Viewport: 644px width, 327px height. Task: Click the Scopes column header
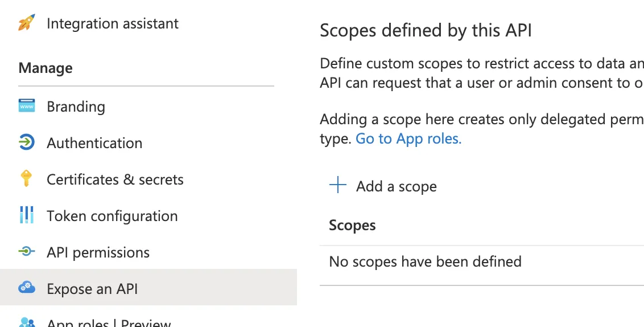pyautogui.click(x=352, y=226)
